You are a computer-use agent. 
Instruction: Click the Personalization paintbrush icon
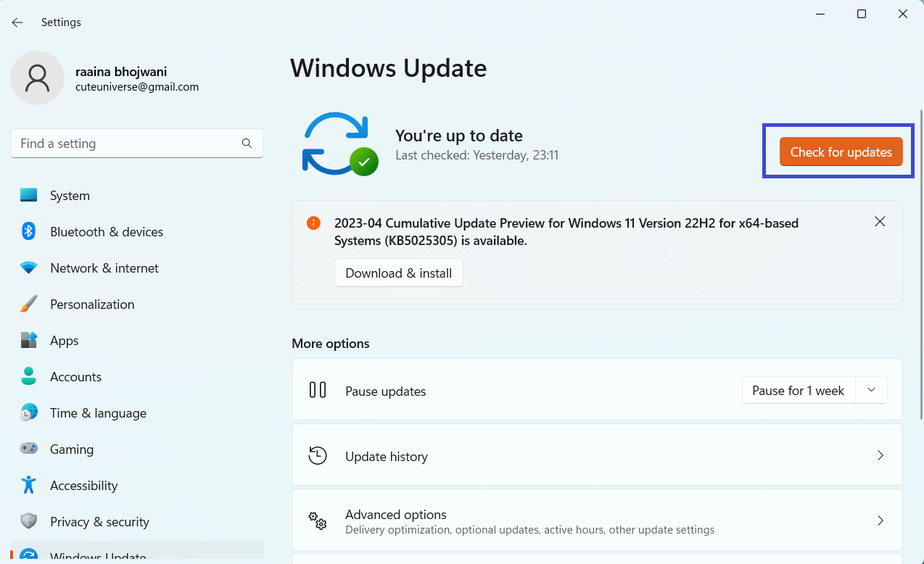(28, 304)
